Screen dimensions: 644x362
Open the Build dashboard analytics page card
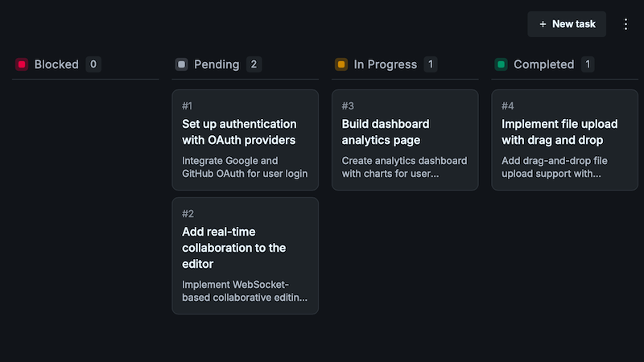pyautogui.click(x=405, y=140)
